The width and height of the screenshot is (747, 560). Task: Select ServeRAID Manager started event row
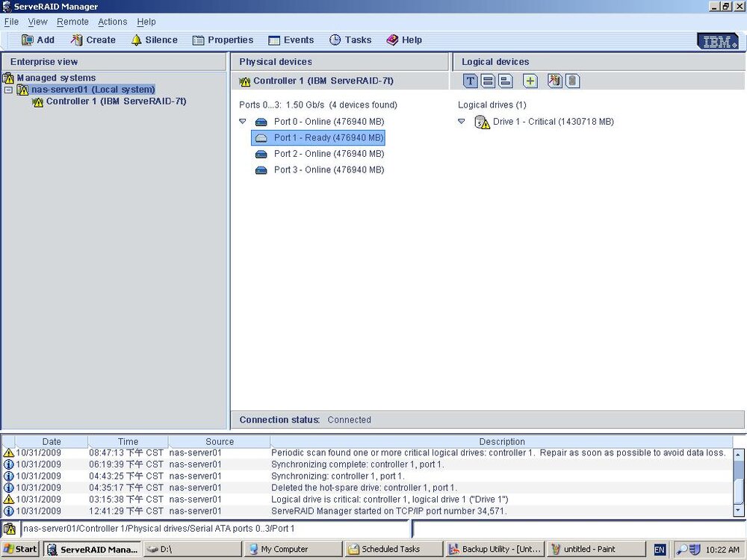click(x=368, y=511)
